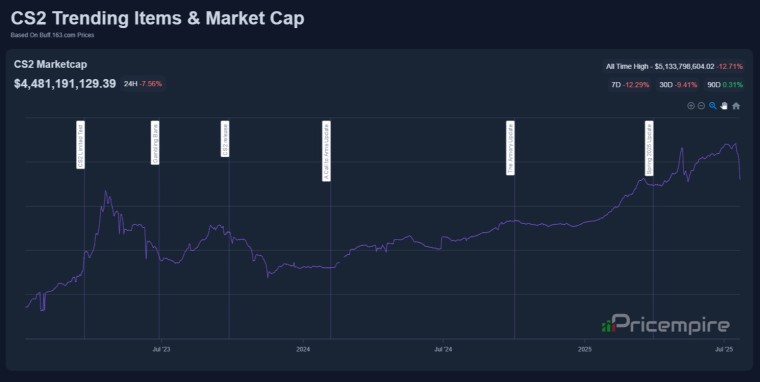This screenshot has width=760, height=382.
Task: Activate the selection zoom magnifier tool
Action: (712, 106)
